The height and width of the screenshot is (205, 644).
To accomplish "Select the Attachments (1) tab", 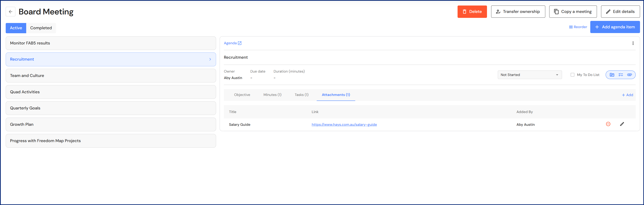I will (x=336, y=95).
